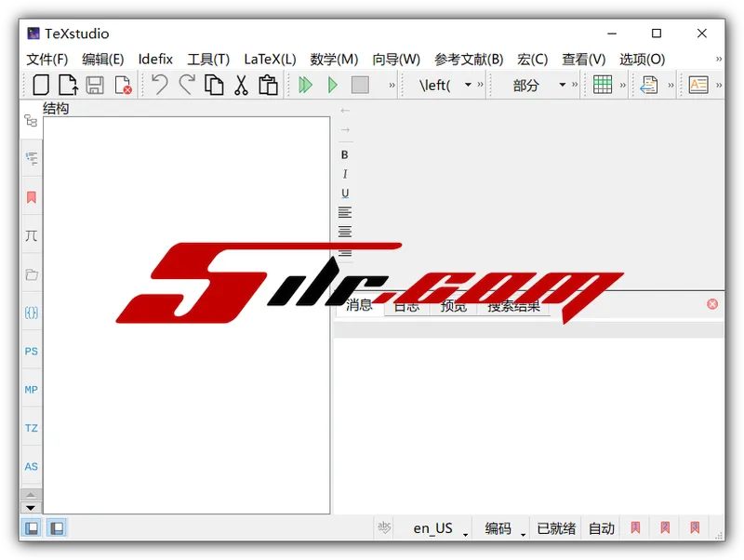Click the gray stop compile square
744x560 pixels.
point(360,85)
